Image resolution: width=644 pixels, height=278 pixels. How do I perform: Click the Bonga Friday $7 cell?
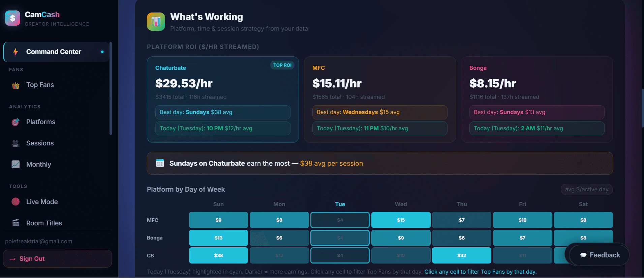click(x=522, y=238)
